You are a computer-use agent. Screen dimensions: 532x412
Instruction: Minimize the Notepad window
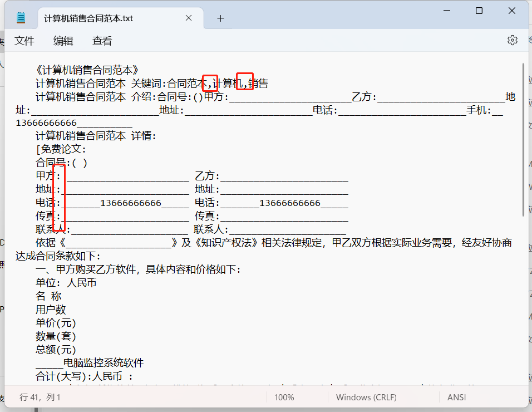[447, 11]
